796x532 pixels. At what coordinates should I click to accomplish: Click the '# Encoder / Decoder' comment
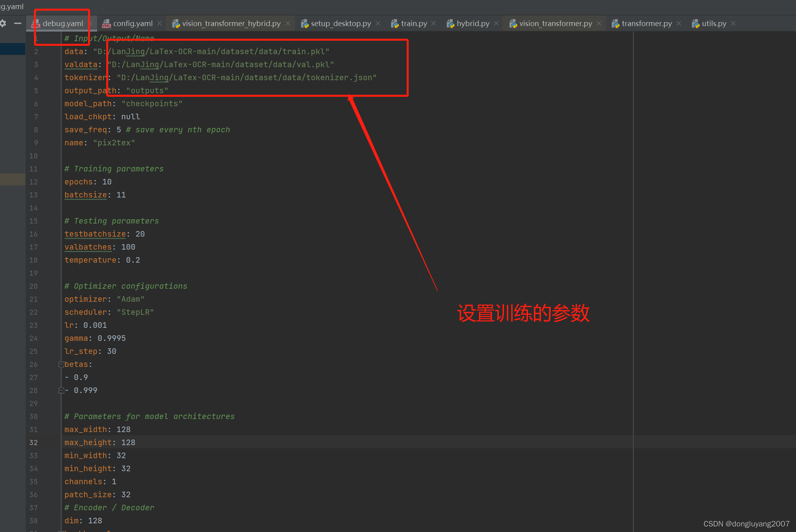[109, 508]
